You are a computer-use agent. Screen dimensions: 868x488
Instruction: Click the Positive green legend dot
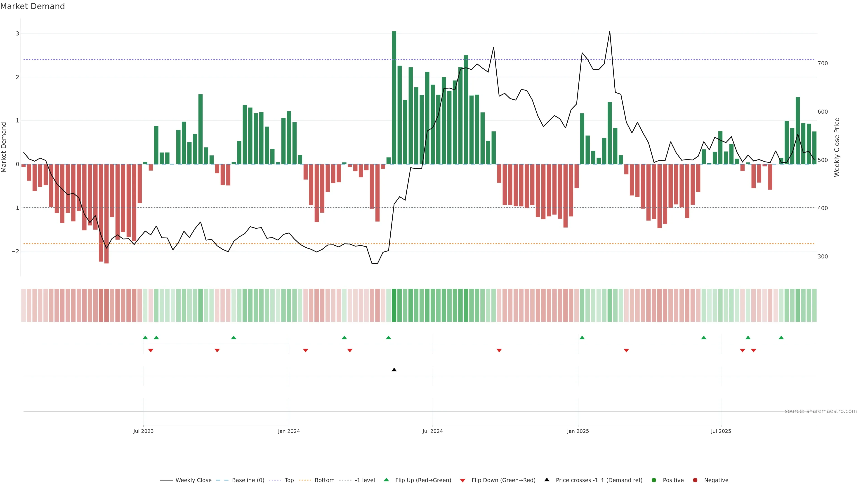tap(654, 480)
